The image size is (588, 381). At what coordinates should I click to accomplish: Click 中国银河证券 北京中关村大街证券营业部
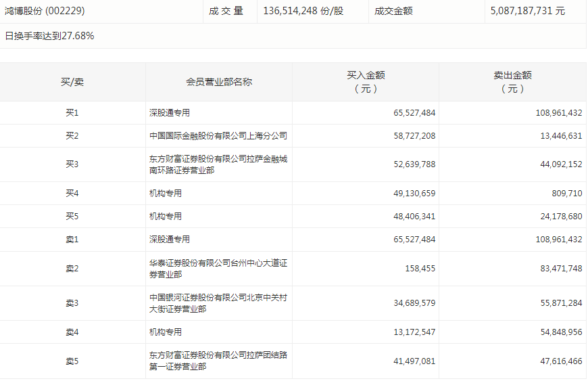pyautogui.click(x=218, y=303)
